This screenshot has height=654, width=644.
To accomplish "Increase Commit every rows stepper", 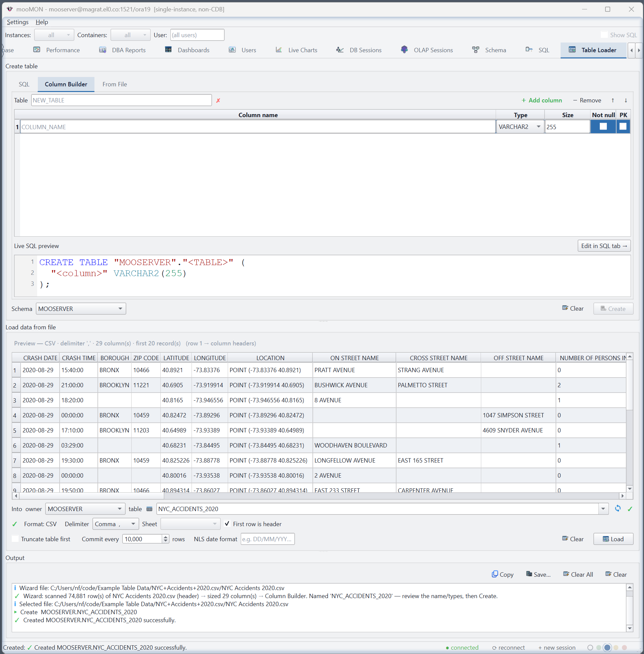I will [x=165, y=537].
